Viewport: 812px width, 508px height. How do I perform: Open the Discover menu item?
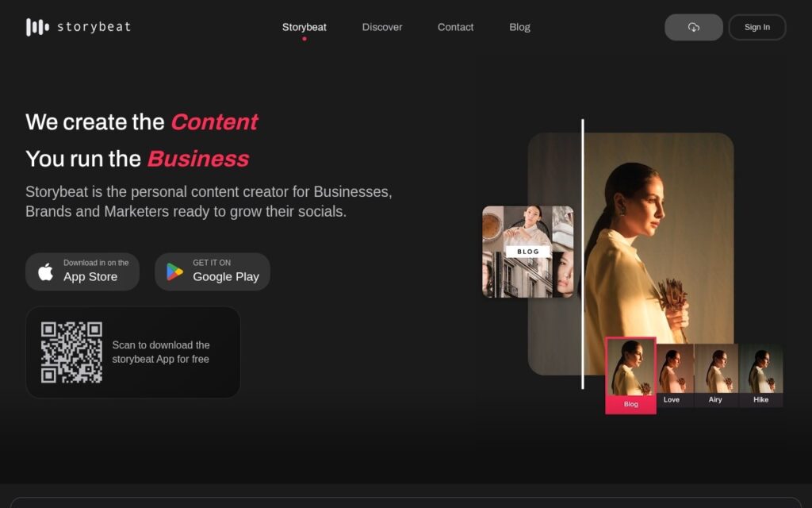[382, 27]
